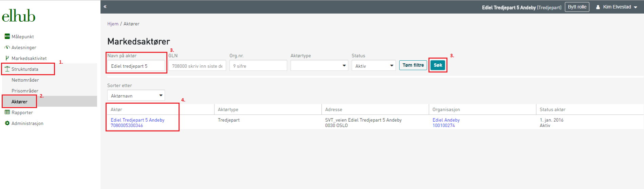The height and width of the screenshot is (189, 644).
Task: Open Ediel Tredjepart 5 Andeby actor link
Action: point(137,120)
